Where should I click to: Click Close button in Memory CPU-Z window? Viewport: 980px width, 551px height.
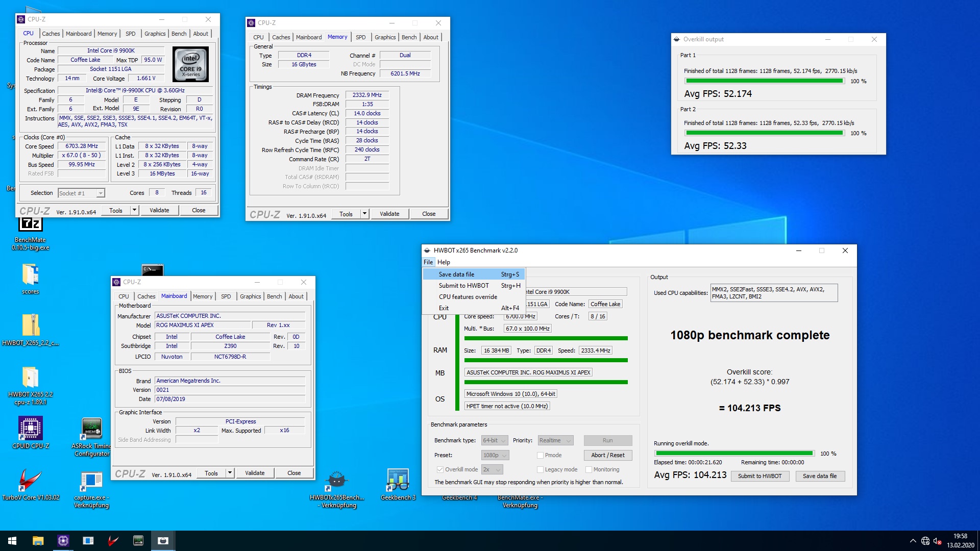(x=429, y=214)
